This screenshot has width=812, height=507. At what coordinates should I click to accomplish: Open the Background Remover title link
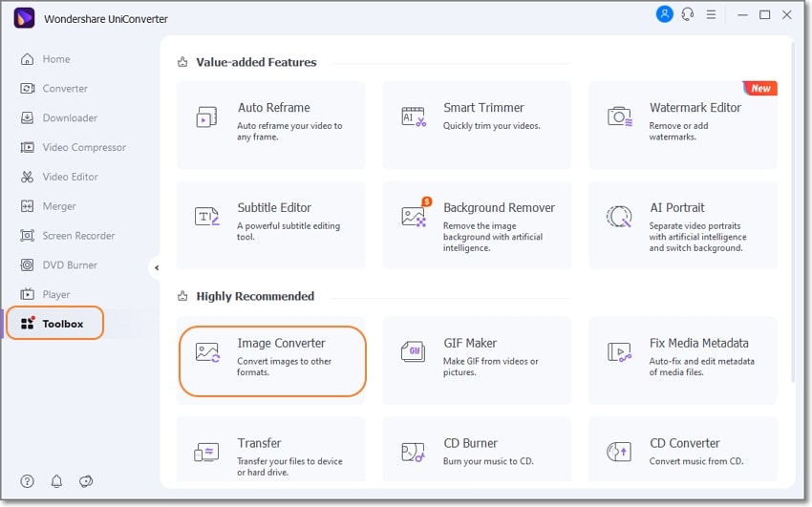499,207
